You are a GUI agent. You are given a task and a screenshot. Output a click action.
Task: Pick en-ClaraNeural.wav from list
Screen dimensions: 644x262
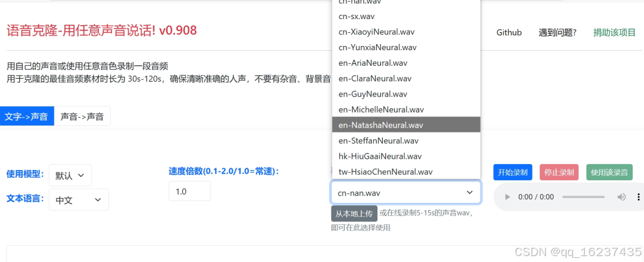406,79
